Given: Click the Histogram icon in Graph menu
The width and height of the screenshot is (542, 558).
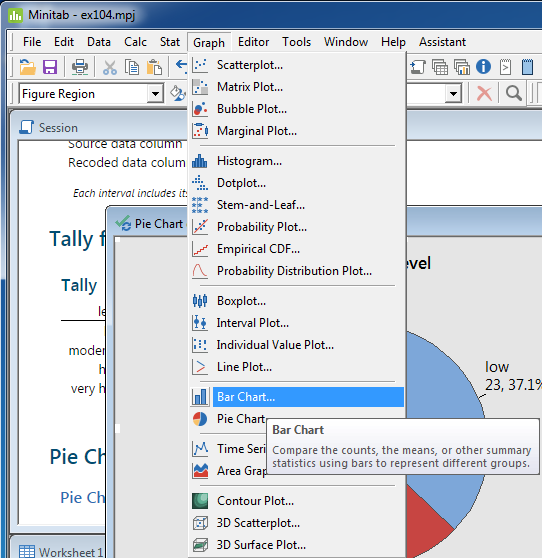Looking at the screenshot, I should click(x=200, y=161).
